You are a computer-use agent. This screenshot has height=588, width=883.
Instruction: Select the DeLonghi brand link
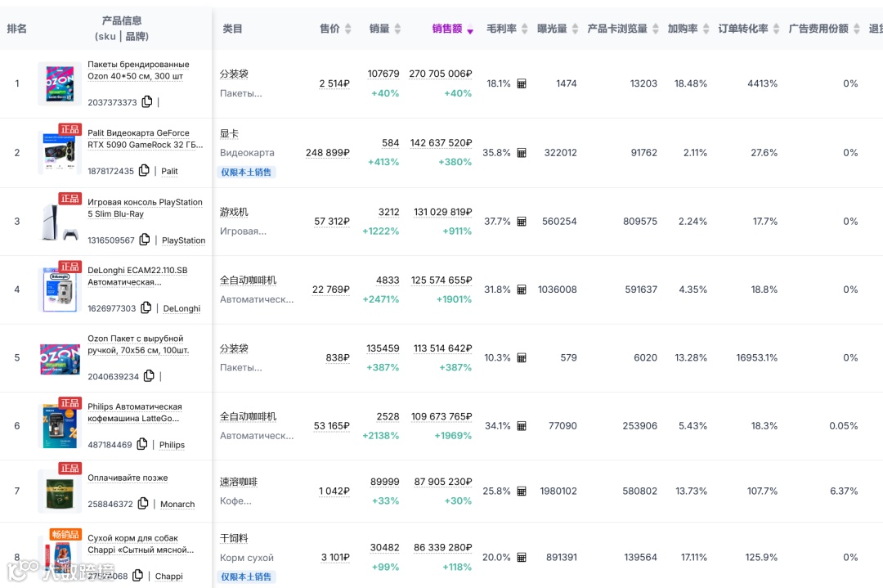182,308
